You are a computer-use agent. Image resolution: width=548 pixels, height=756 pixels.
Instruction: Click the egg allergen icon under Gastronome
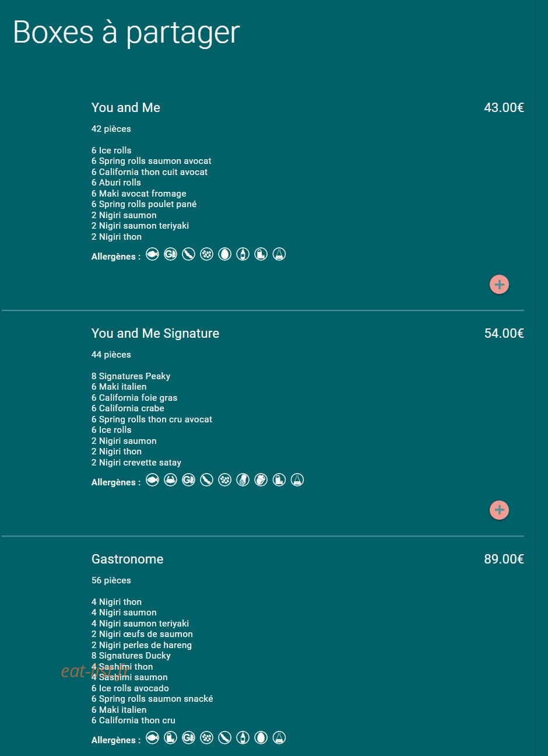click(261, 738)
